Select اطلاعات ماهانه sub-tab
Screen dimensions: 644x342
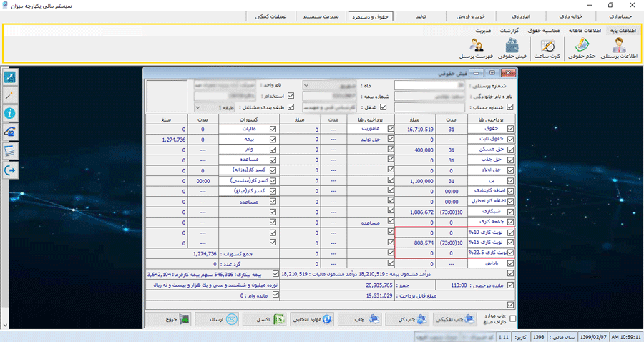[x=585, y=31]
